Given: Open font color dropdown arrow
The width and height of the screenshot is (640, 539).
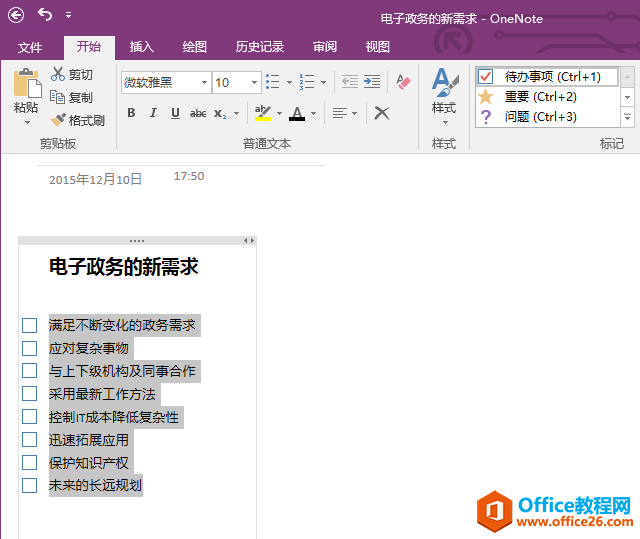Looking at the screenshot, I should tap(313, 113).
